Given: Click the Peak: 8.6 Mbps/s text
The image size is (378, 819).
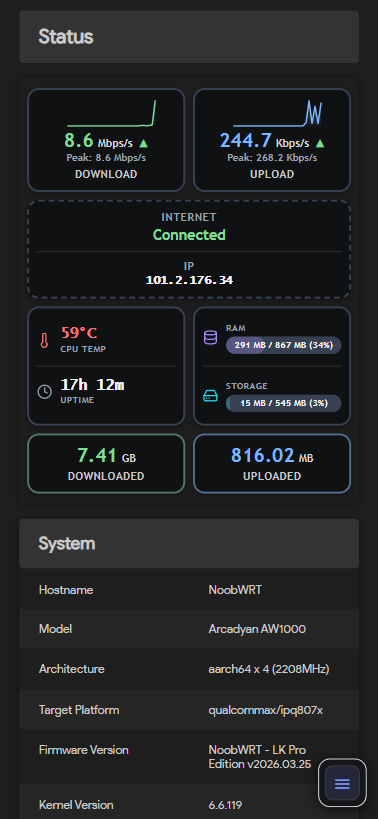Looking at the screenshot, I should coord(106,158).
